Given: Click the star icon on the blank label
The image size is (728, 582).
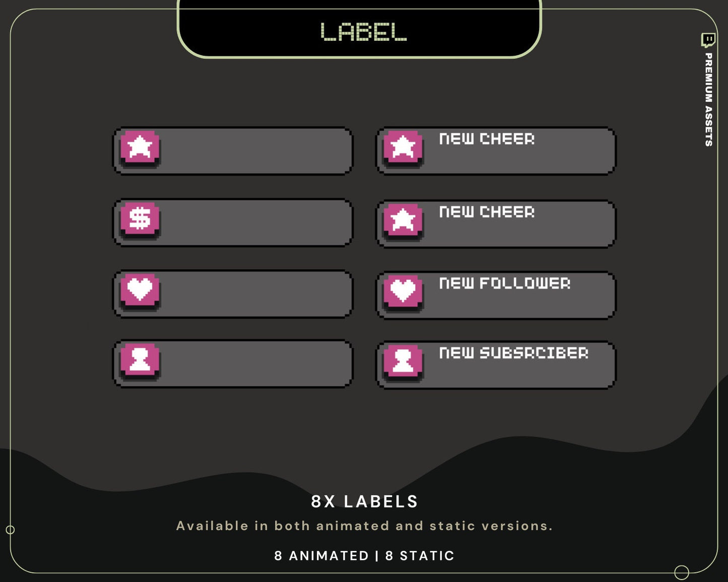Looking at the screenshot, I should pos(140,147).
